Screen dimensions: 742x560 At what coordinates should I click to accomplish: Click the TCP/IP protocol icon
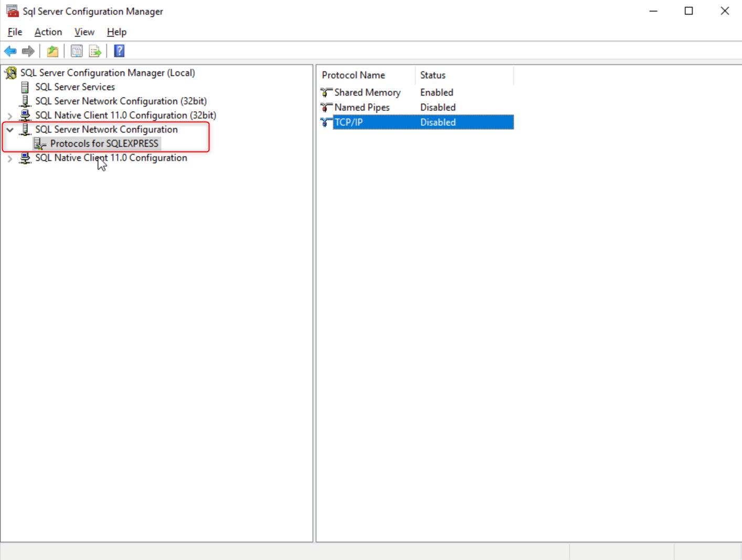coord(326,122)
